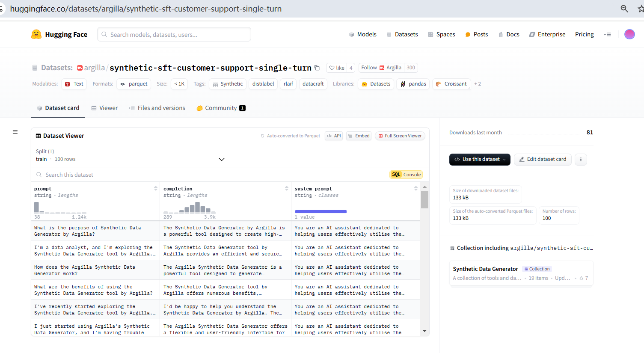Click the Synthetic tag
The width and height of the screenshot is (644, 353).
[x=228, y=84]
